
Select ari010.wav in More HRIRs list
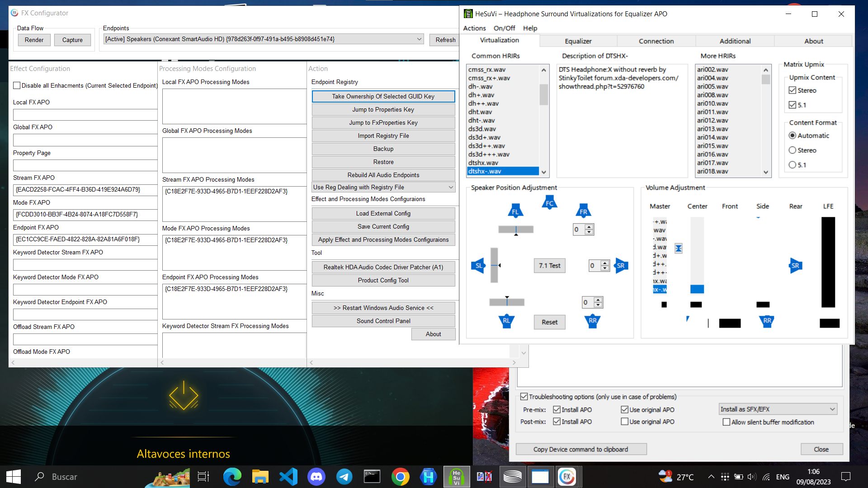[728, 103]
